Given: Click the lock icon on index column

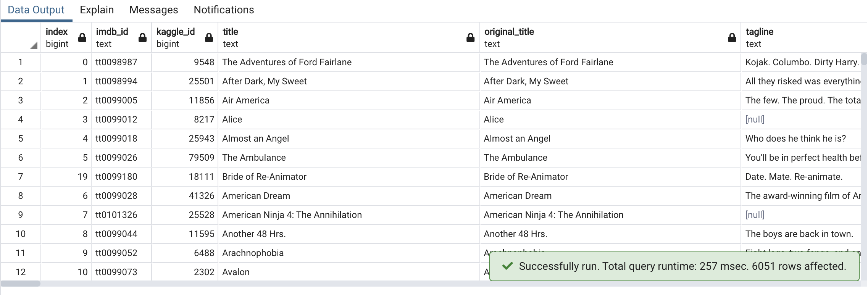Looking at the screenshot, I should coord(82,37).
